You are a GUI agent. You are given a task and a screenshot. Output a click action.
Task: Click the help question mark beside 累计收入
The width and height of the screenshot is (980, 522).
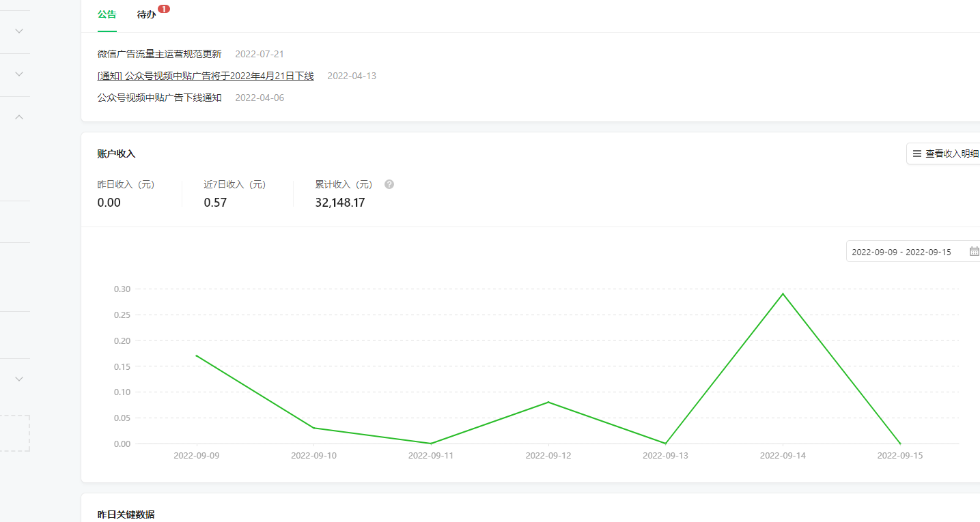coord(389,184)
